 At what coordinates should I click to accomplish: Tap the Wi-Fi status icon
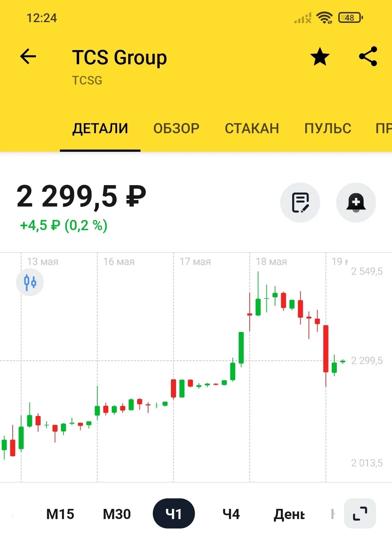pyautogui.click(x=324, y=17)
